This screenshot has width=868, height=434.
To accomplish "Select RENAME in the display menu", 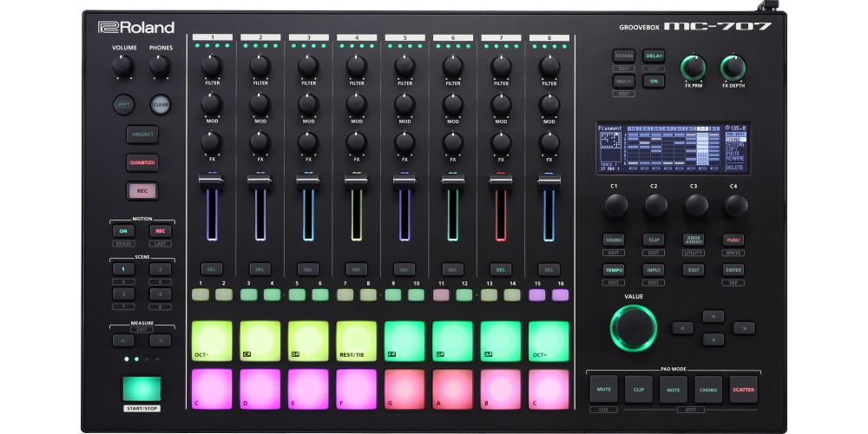I will coord(734,160).
